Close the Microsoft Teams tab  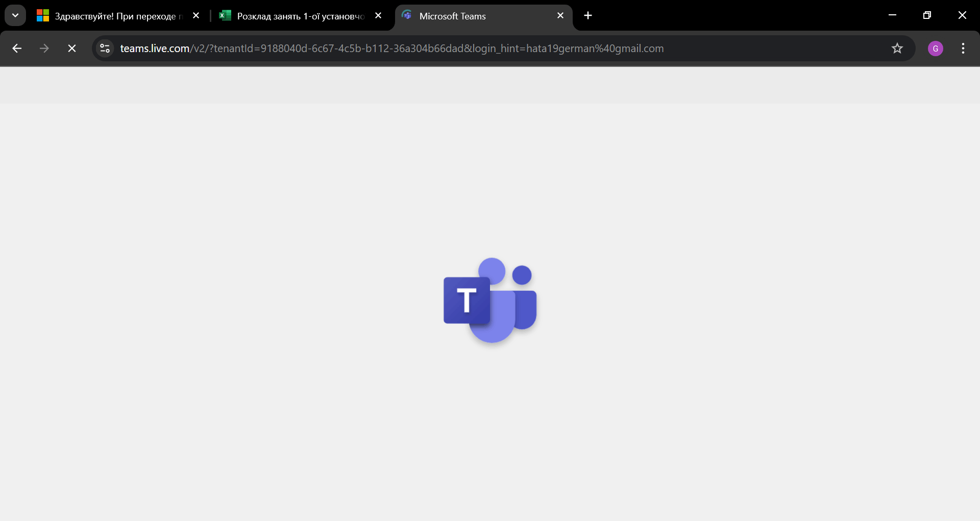pyautogui.click(x=560, y=16)
